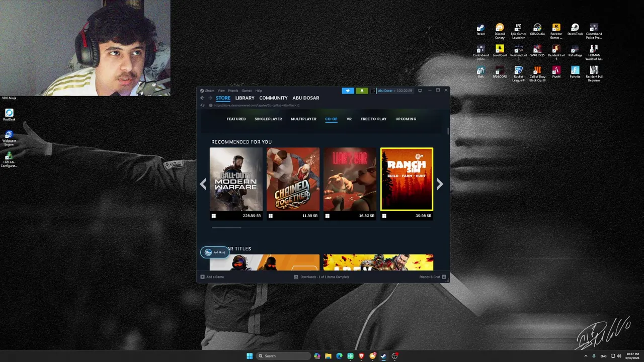
Task: Select the FEATURED store tab
Action: tap(236, 119)
